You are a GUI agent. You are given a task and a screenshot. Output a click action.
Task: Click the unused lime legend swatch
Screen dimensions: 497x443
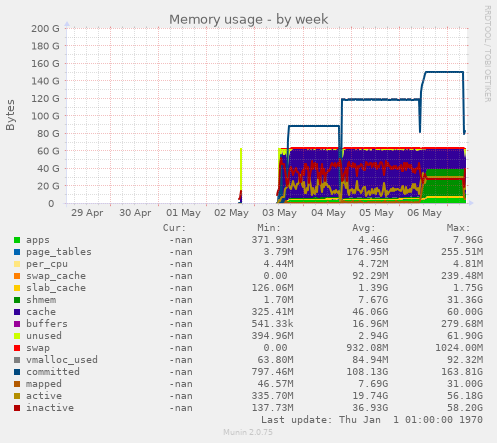pos(17,336)
